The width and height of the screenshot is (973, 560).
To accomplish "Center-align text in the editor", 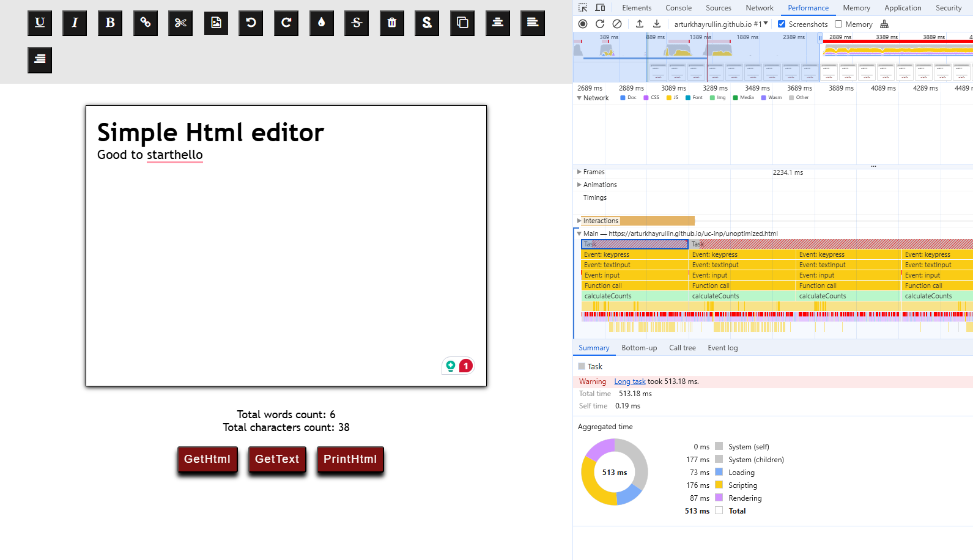I will [498, 23].
